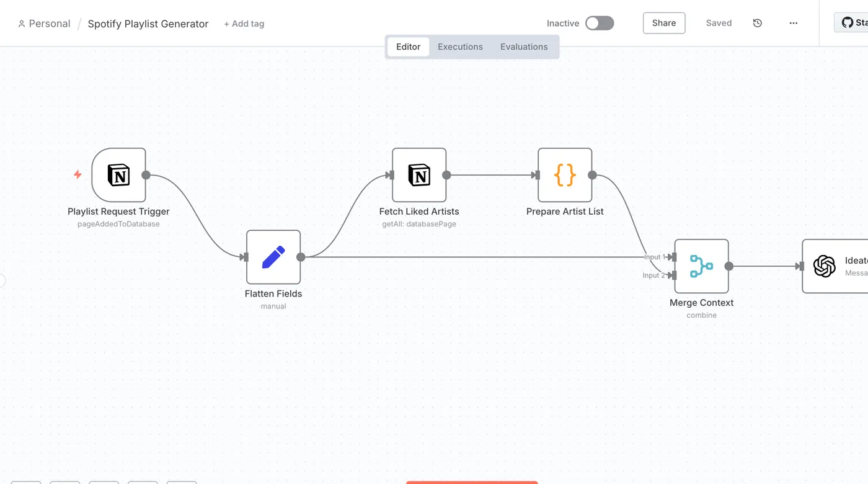Toggle the Inactive workflow switch
Image resolution: width=868 pixels, height=484 pixels.
(x=600, y=23)
